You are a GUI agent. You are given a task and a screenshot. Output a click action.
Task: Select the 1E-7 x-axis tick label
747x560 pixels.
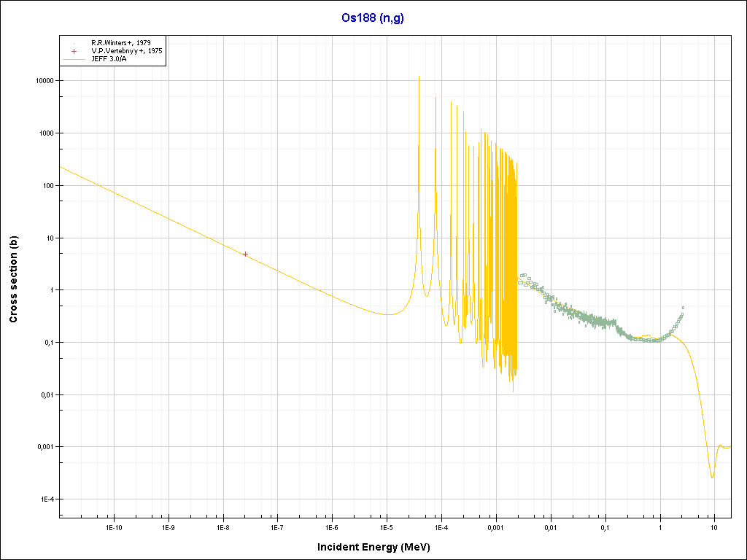277,526
